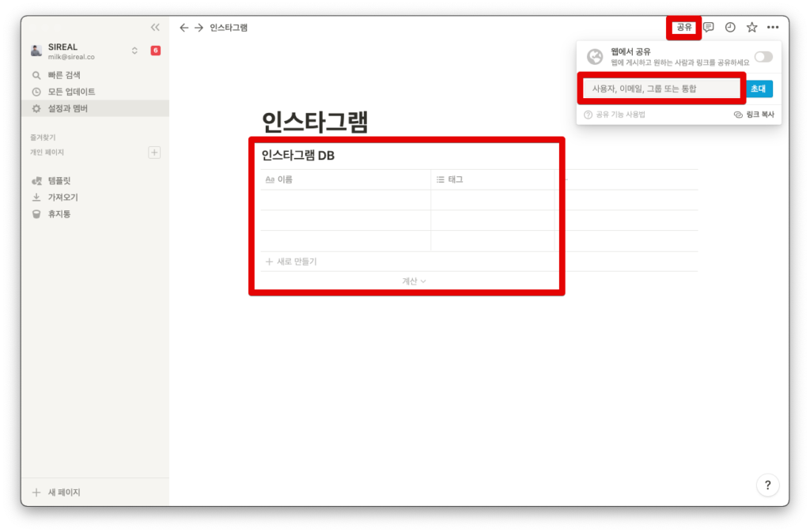Click the blue 초대 invite button
The image size is (810, 532).
click(759, 89)
